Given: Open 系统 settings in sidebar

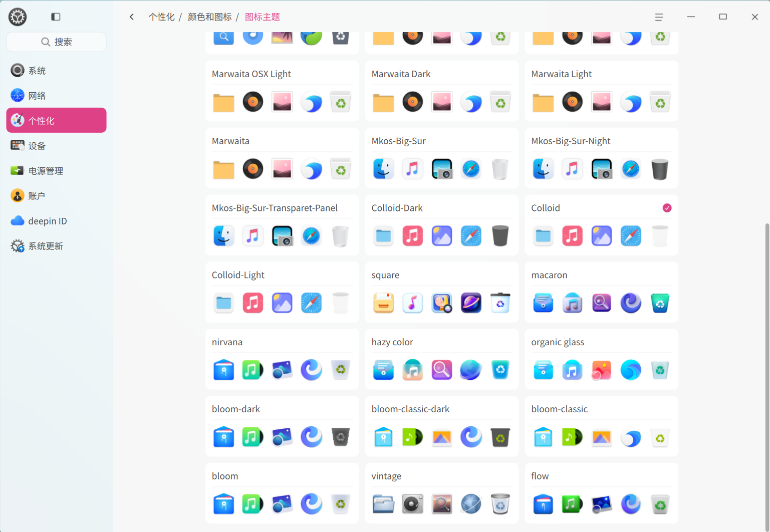Looking at the screenshot, I should pos(56,71).
